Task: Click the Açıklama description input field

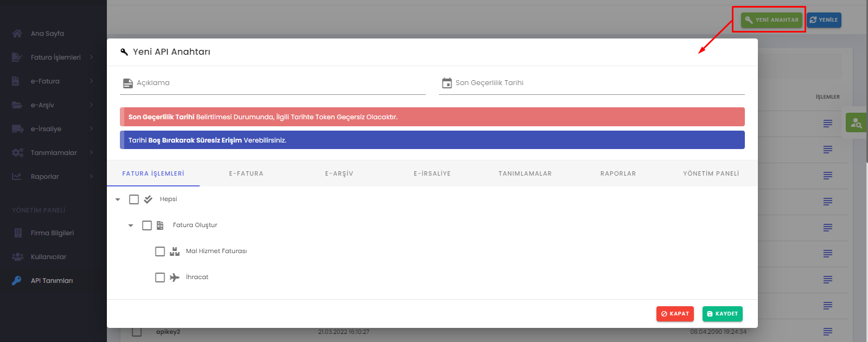Action: click(x=279, y=83)
